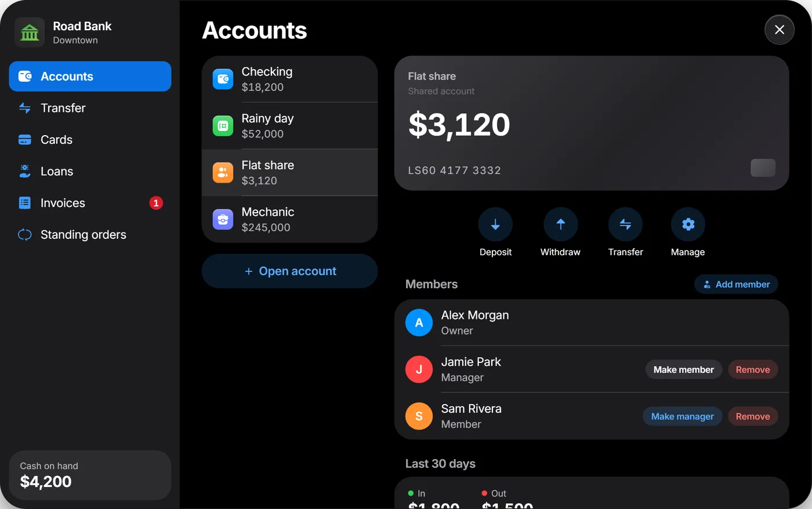Click the purple Mechanic briefcase icon
812x509 pixels.
pos(223,220)
